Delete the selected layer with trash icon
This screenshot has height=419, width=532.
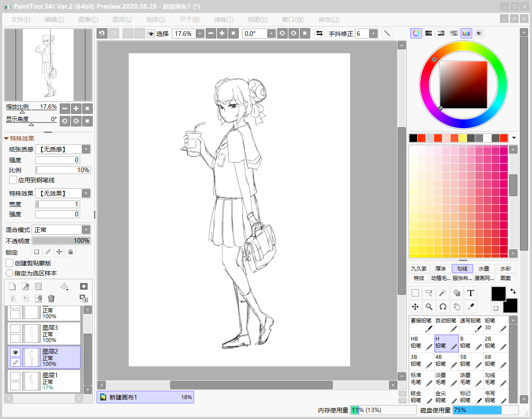pyautogui.click(x=51, y=298)
